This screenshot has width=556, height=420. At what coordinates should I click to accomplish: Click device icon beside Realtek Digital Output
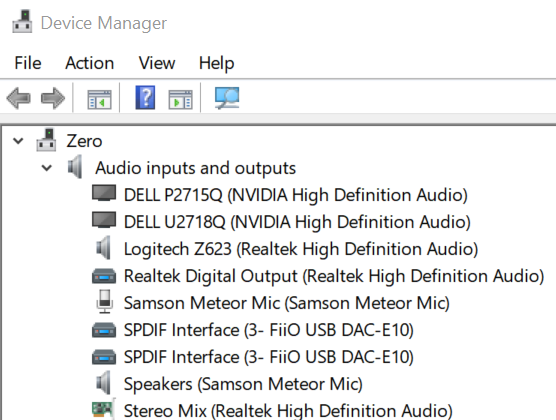coord(104,276)
